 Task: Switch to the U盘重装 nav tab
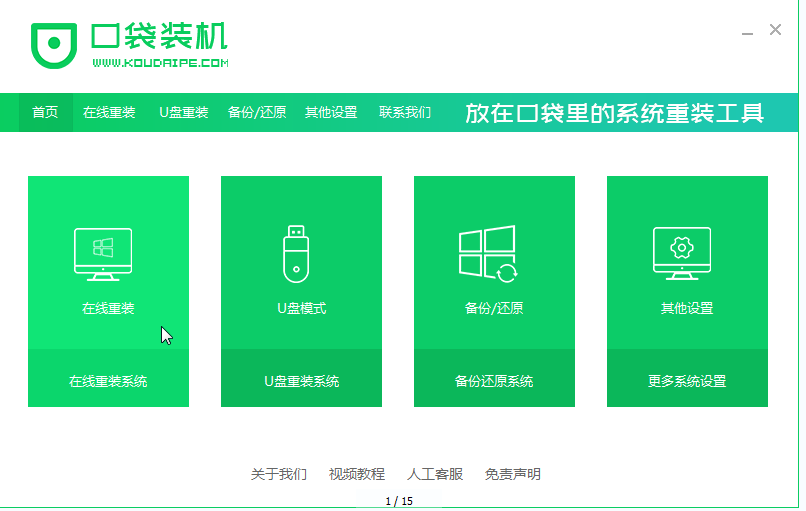coord(184,112)
